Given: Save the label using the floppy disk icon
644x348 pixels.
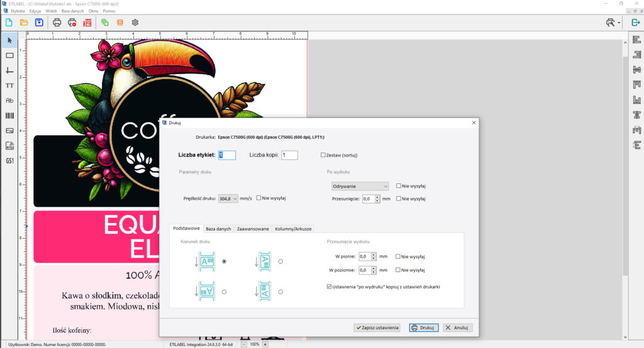Looking at the screenshot, I should coord(39,23).
